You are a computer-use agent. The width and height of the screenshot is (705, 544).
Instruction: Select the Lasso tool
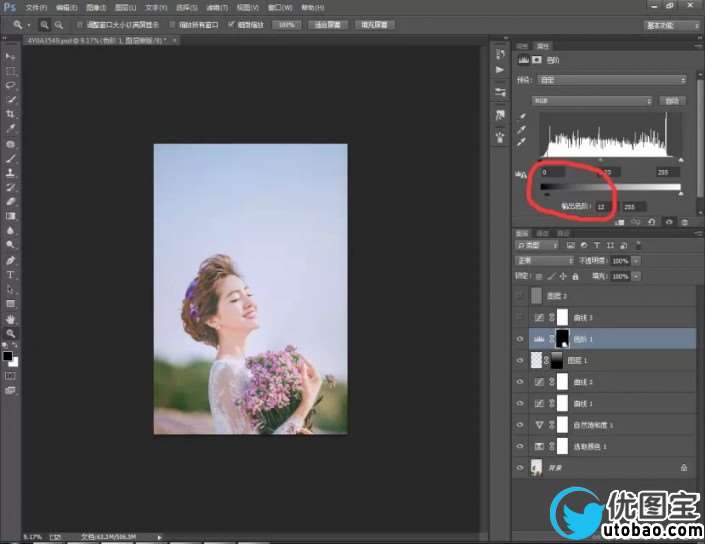pos(10,85)
